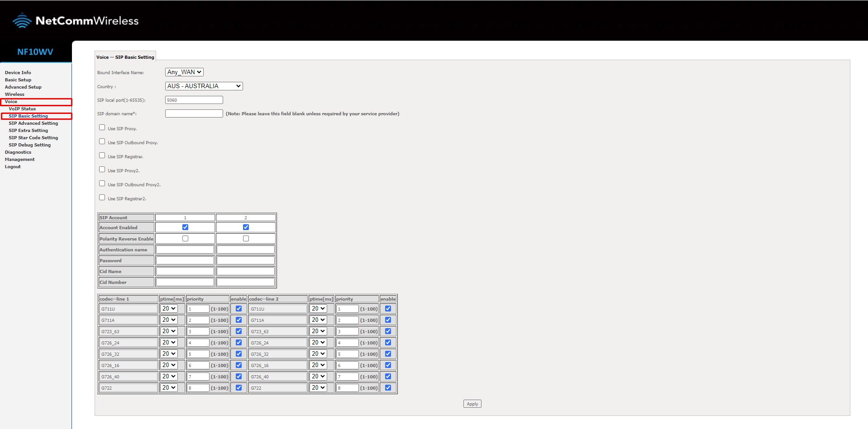Enable the Use SIP Registrar2 checkbox
Image resolution: width=868 pixels, height=429 pixels.
[102, 198]
